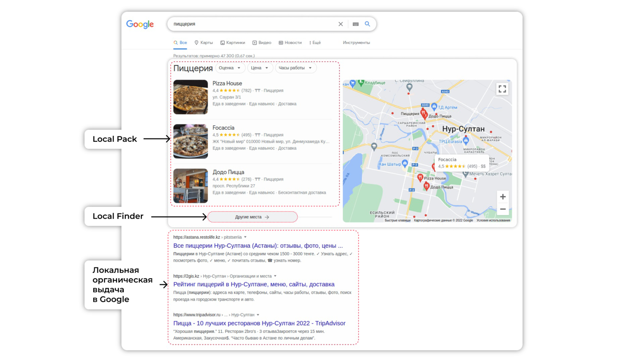This screenshot has height=362, width=644.
Task: Click Другие места button
Action: [252, 217]
